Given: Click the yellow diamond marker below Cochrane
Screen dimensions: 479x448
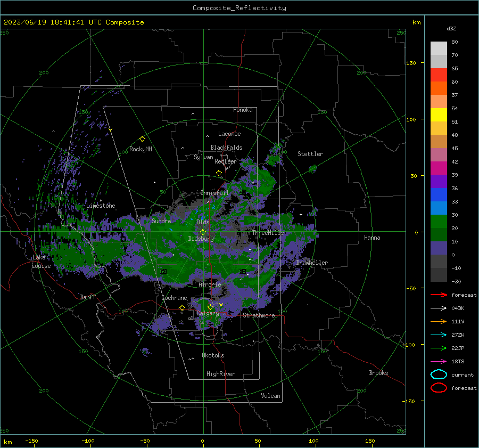Looking at the screenshot, I should [183, 308].
